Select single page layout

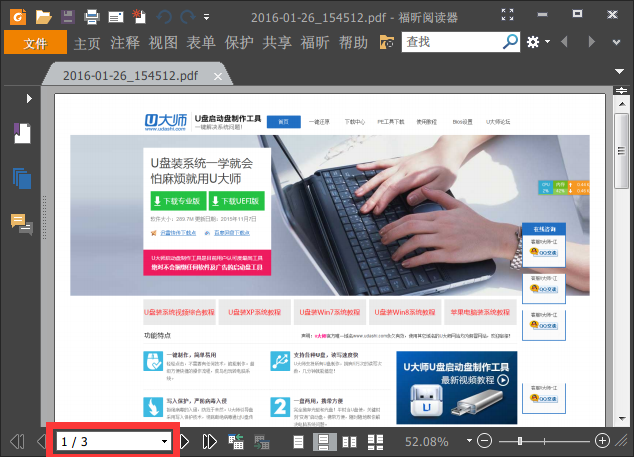pos(298,442)
